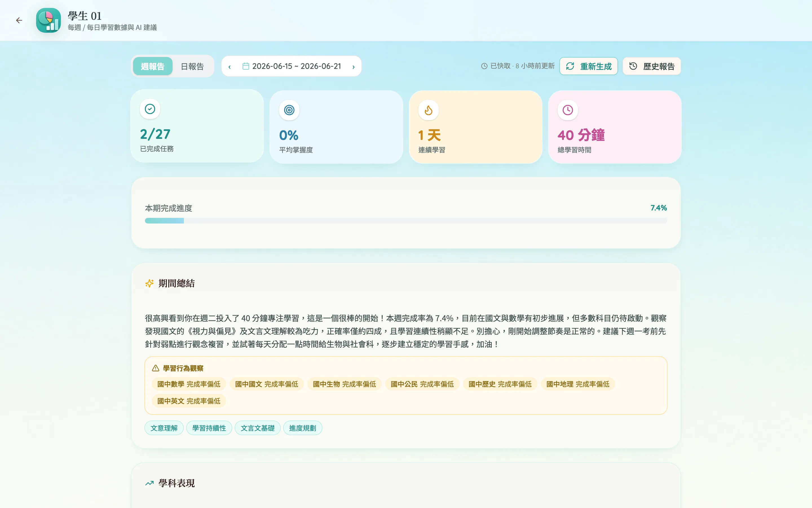Click the back arrow icon

point(19,21)
